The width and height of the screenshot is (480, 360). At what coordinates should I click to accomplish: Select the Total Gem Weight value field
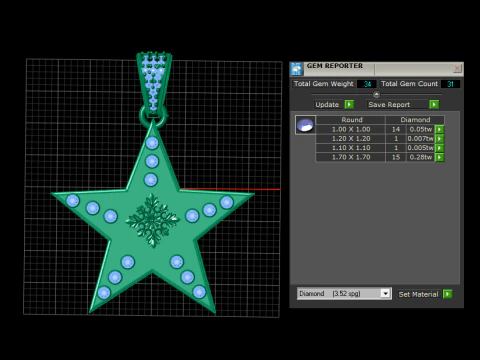(367, 84)
